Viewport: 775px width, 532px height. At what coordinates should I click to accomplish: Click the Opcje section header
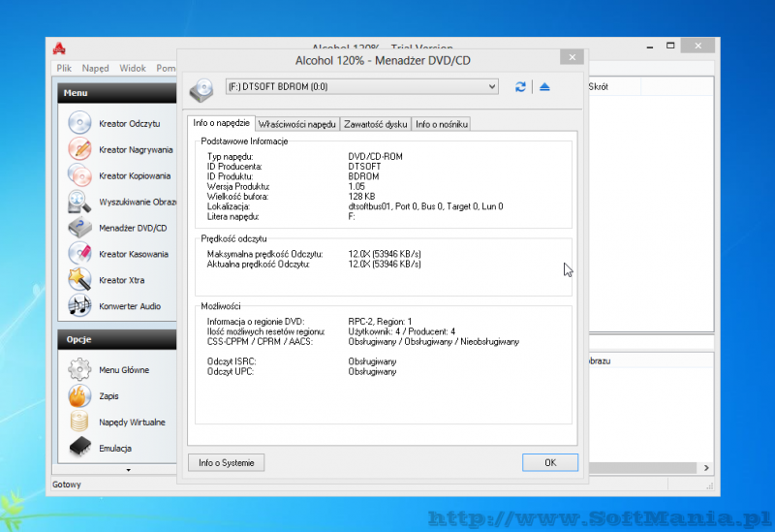(x=117, y=339)
